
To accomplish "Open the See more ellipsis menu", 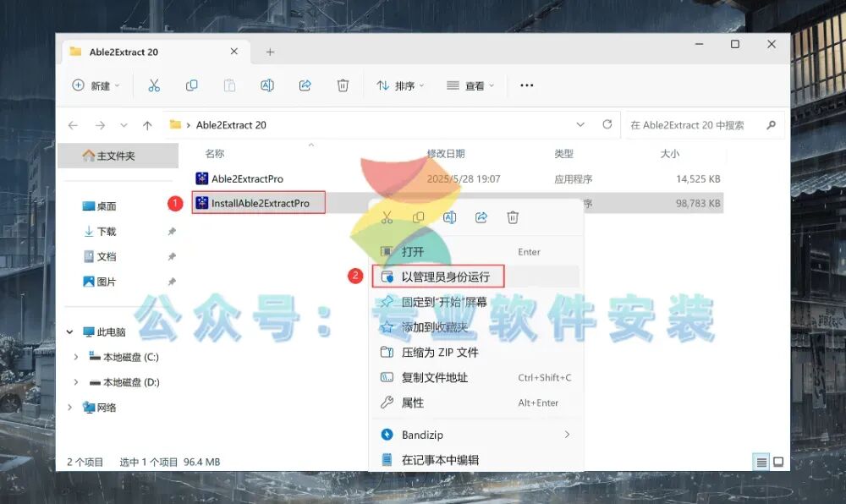I will (526, 85).
